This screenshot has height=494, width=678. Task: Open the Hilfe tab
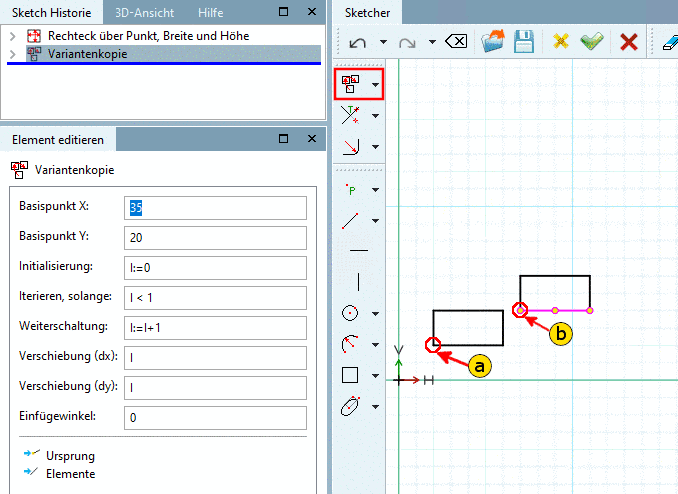pos(211,13)
